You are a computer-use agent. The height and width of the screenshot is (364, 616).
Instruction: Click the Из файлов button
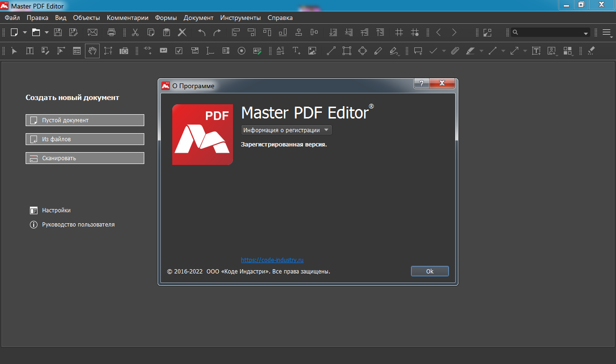click(85, 139)
